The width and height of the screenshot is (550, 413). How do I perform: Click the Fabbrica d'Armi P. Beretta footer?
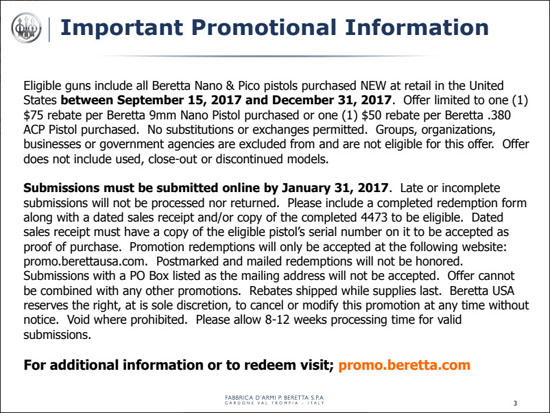(x=274, y=400)
